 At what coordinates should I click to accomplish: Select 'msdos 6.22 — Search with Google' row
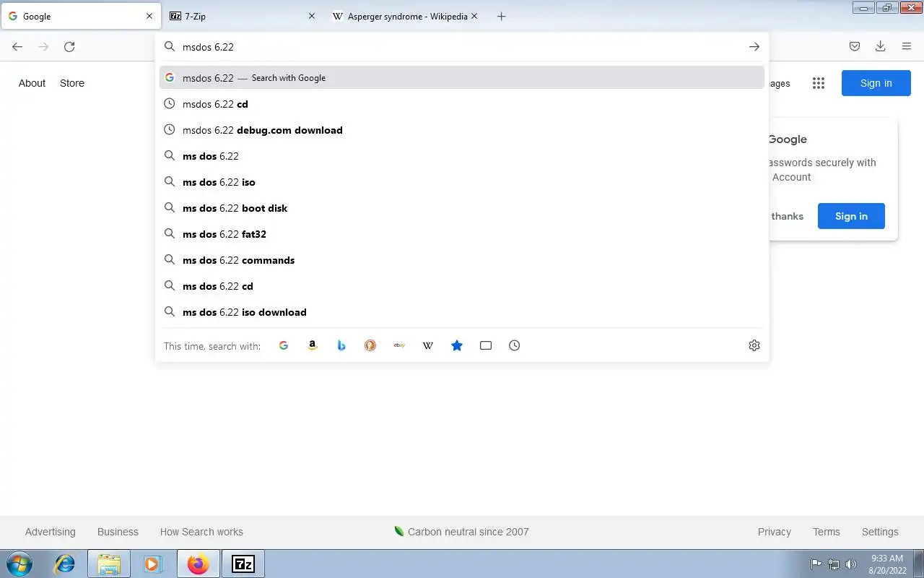(x=462, y=78)
